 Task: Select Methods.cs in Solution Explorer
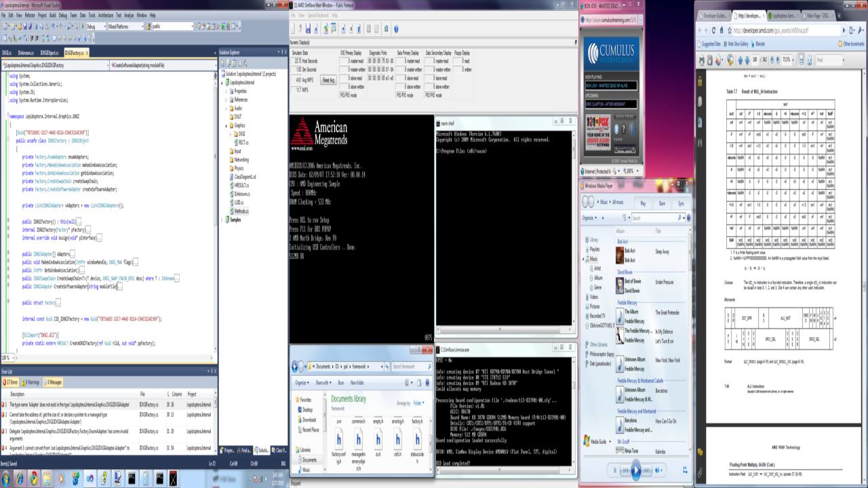[240, 211]
